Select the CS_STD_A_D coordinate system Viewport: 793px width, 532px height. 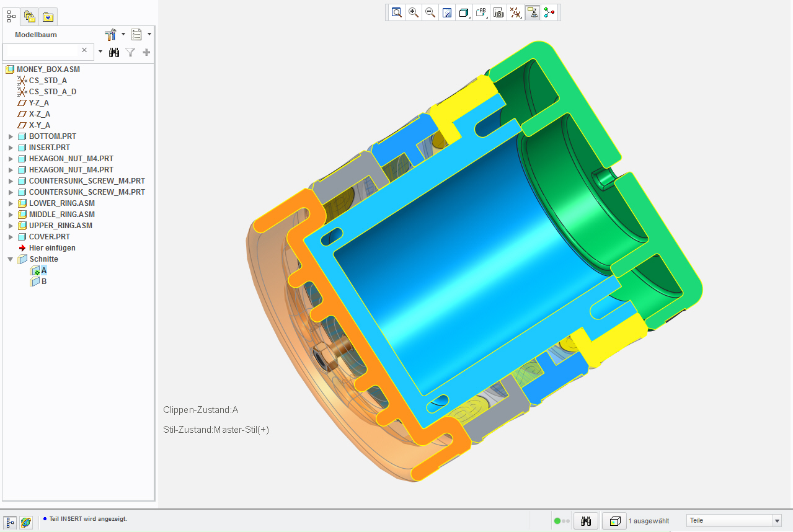pos(53,92)
